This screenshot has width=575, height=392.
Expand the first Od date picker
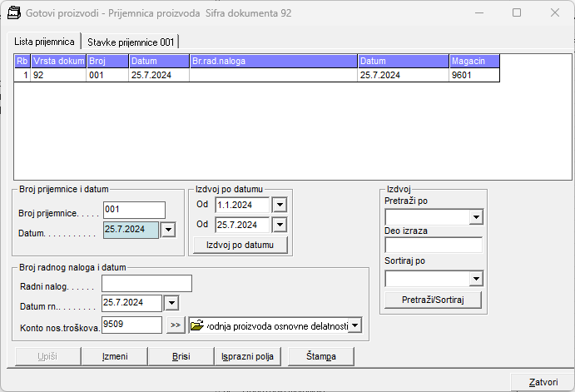280,205
